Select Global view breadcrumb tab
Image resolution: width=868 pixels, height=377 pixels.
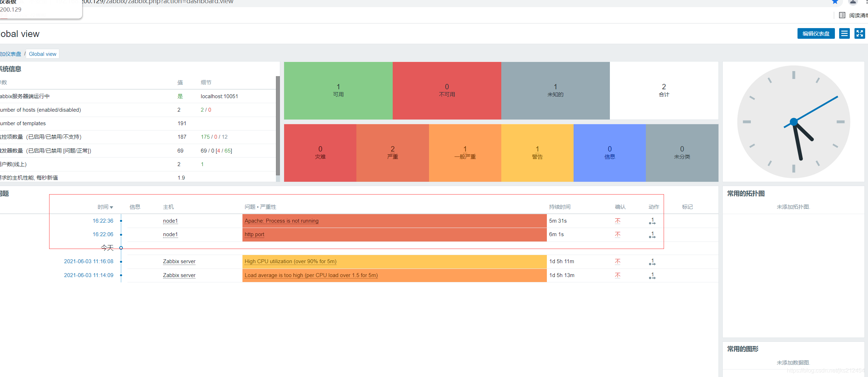43,54
